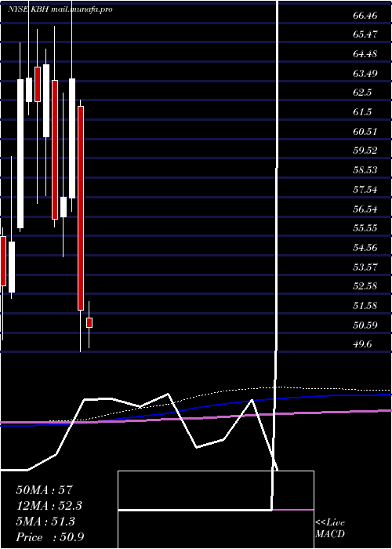
Task: Click the 50.59 price axis label
Action: pos(365,325)
